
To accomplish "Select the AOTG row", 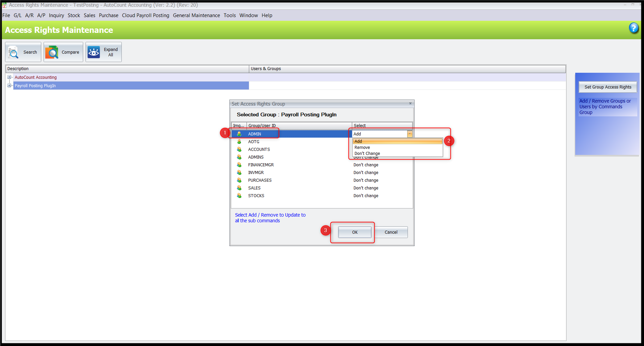I will [x=322, y=141].
